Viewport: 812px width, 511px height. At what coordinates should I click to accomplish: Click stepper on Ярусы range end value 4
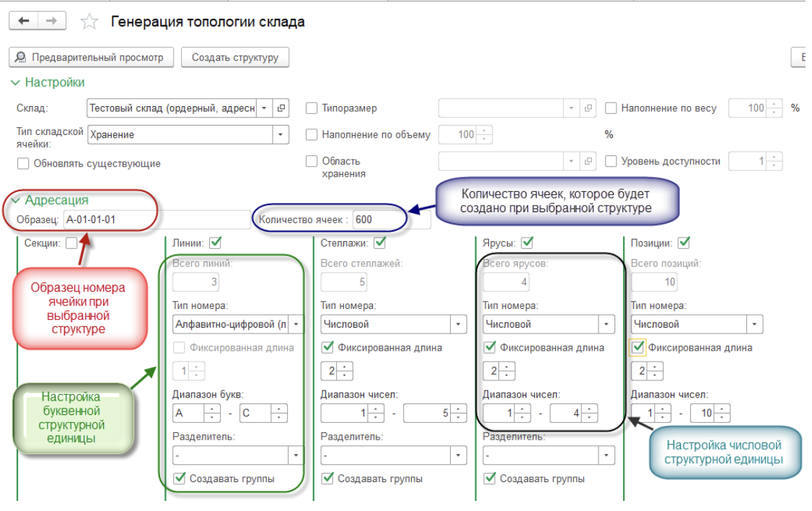(590, 414)
